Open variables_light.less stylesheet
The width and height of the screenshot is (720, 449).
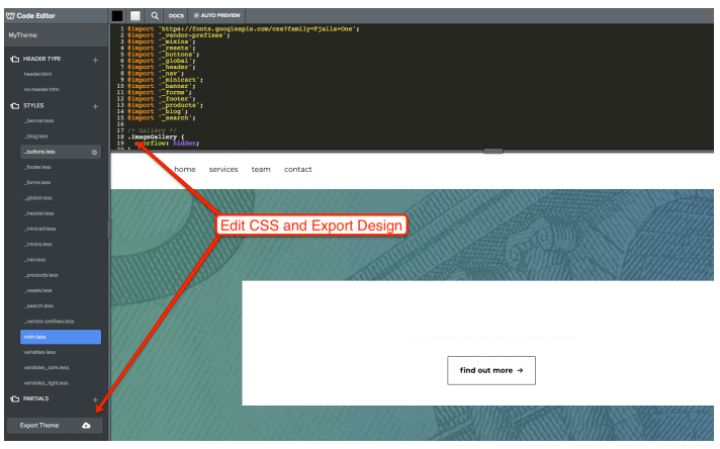pyautogui.click(x=46, y=383)
